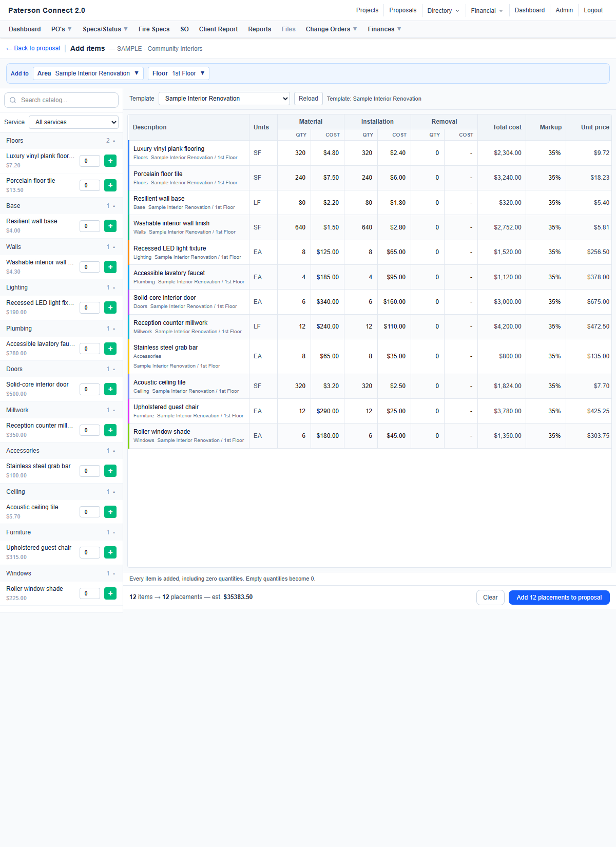Open the Change Orders menu
The image size is (616, 847).
coord(332,29)
